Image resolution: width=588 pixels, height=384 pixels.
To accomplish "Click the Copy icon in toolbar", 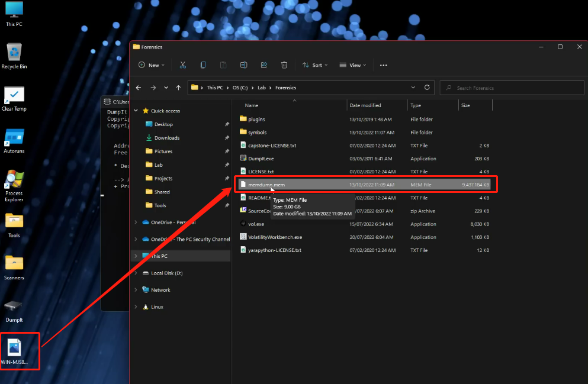I will pos(203,65).
